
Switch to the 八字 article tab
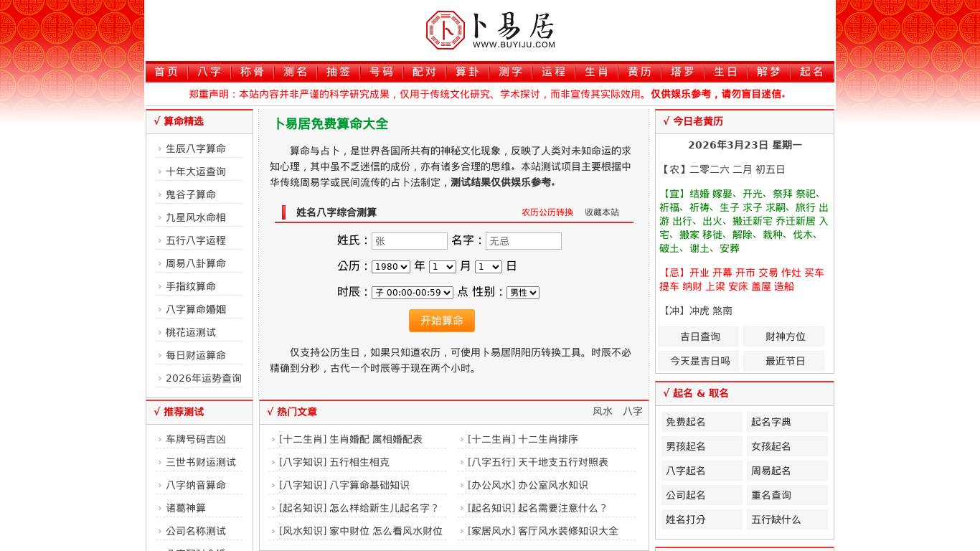pyautogui.click(x=633, y=411)
